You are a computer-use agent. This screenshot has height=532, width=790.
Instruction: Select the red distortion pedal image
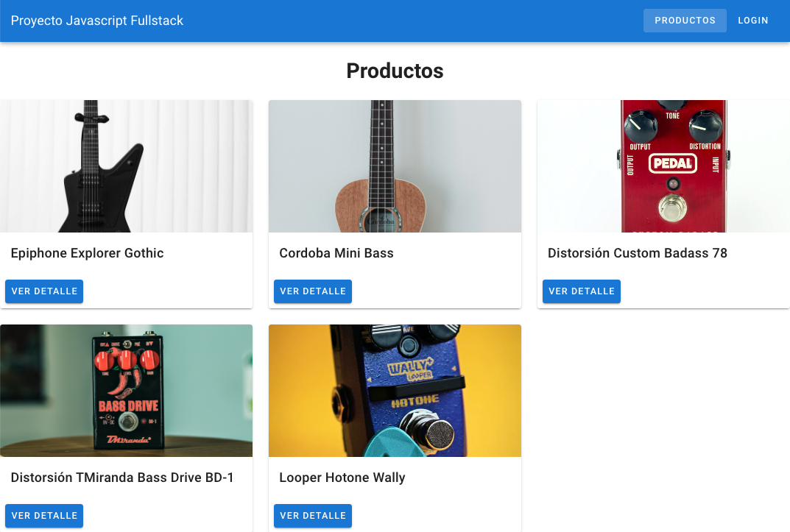[x=663, y=166]
